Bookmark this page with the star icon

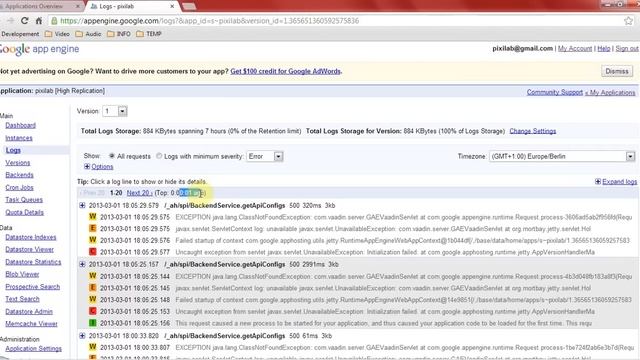(x=628, y=20)
